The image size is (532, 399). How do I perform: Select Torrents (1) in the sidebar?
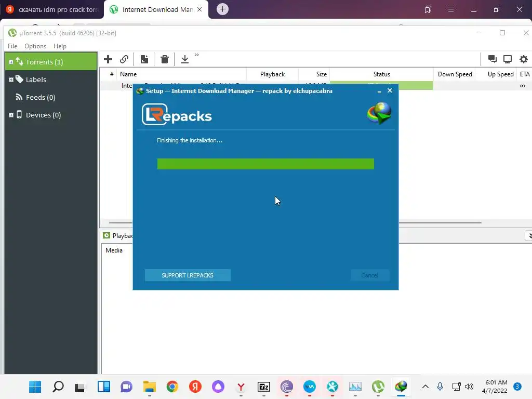51,62
